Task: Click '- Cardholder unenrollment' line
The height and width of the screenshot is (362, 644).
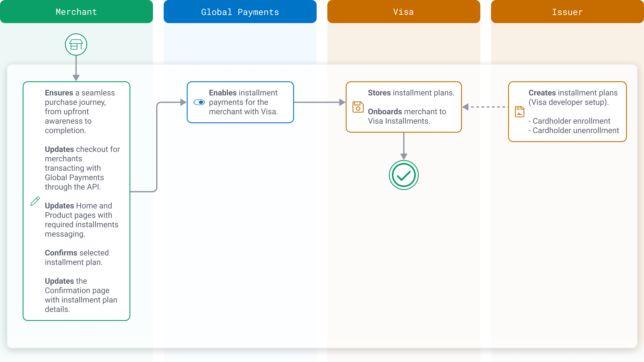Action: pos(574,130)
